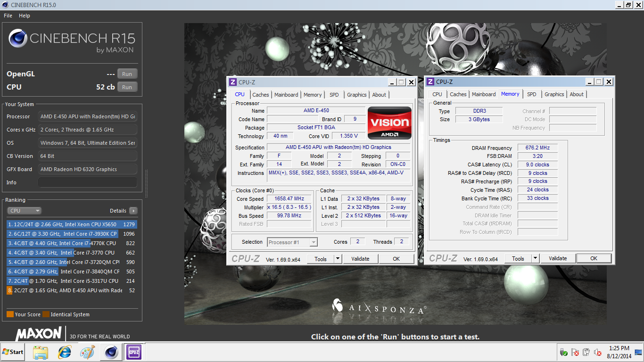Click the Action Center flag tray icon
644x362 pixels.
pyautogui.click(x=575, y=352)
